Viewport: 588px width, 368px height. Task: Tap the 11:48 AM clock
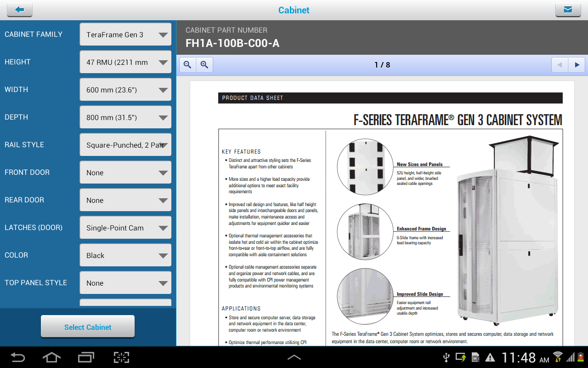pos(525,357)
